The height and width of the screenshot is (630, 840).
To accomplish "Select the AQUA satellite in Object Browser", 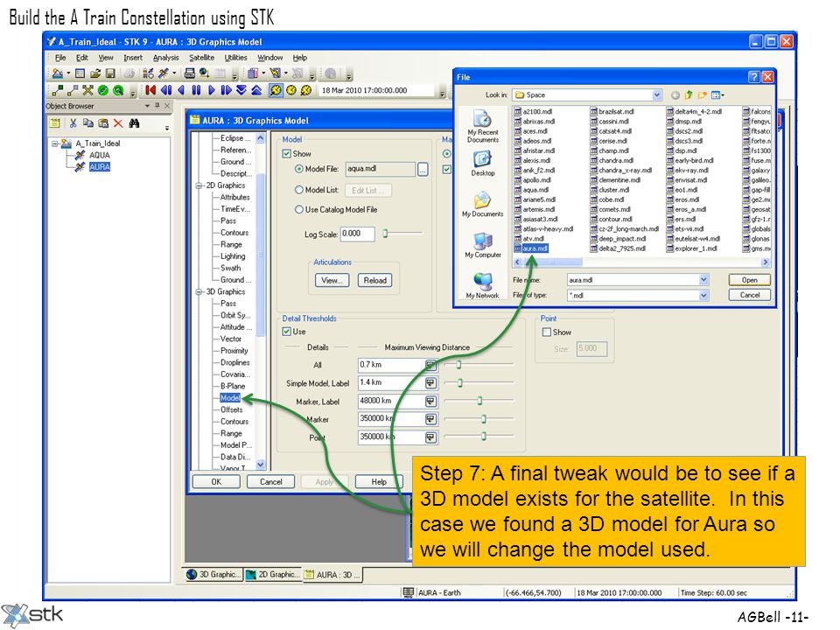I will click(100, 155).
